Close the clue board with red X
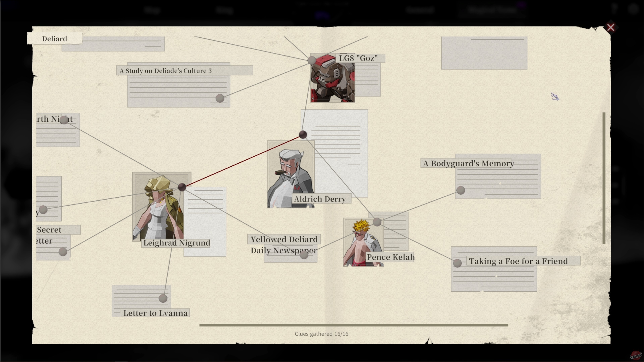 pyautogui.click(x=610, y=27)
